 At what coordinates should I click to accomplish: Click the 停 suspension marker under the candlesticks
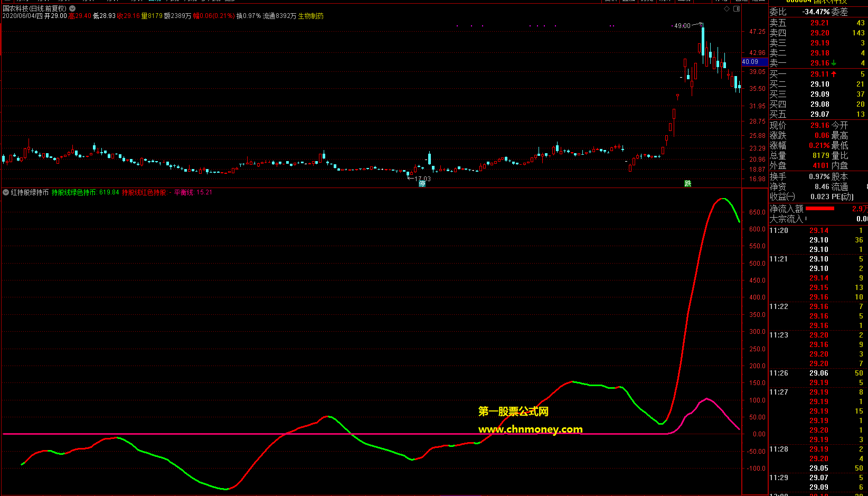pos(422,183)
